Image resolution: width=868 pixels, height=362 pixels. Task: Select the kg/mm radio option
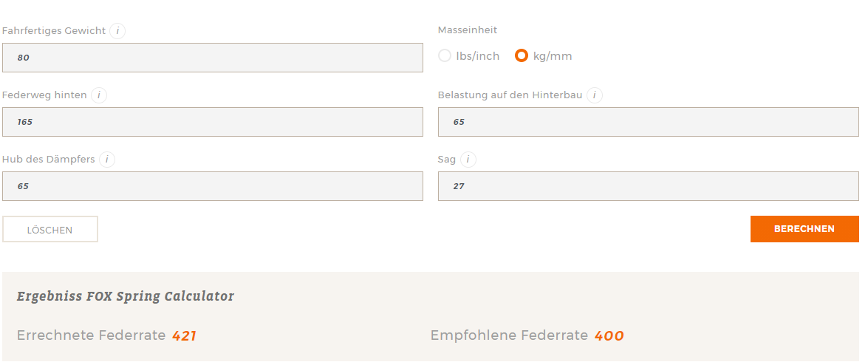point(522,56)
